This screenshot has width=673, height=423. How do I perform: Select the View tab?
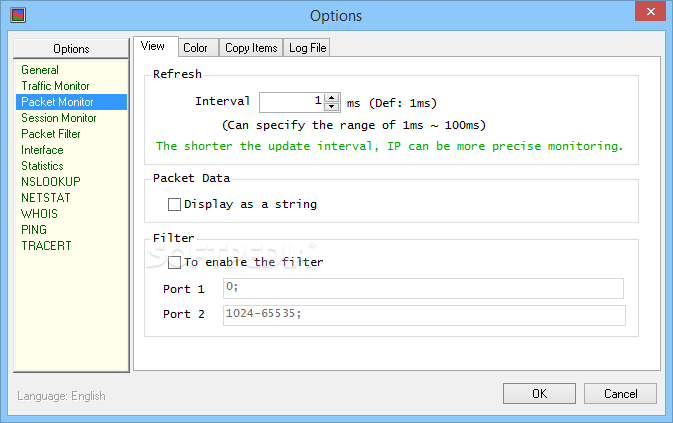pyautogui.click(x=153, y=46)
